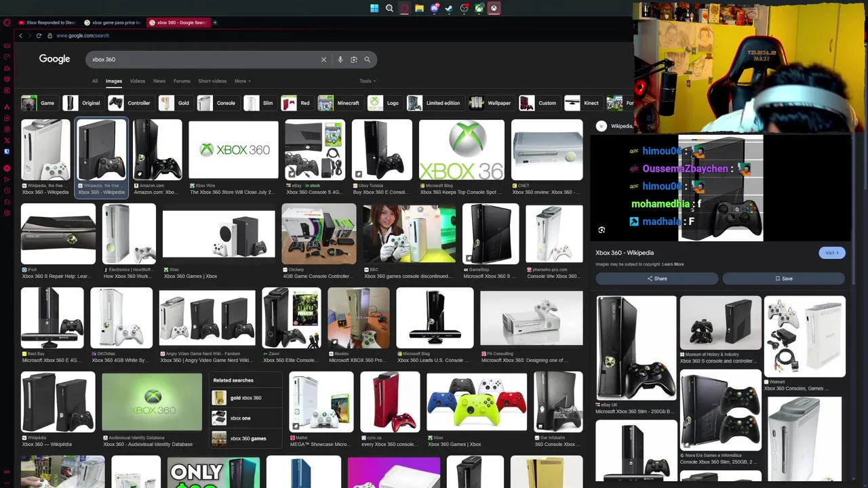The width and height of the screenshot is (868, 488).
Task: Select the Images tab
Action: coord(113,81)
